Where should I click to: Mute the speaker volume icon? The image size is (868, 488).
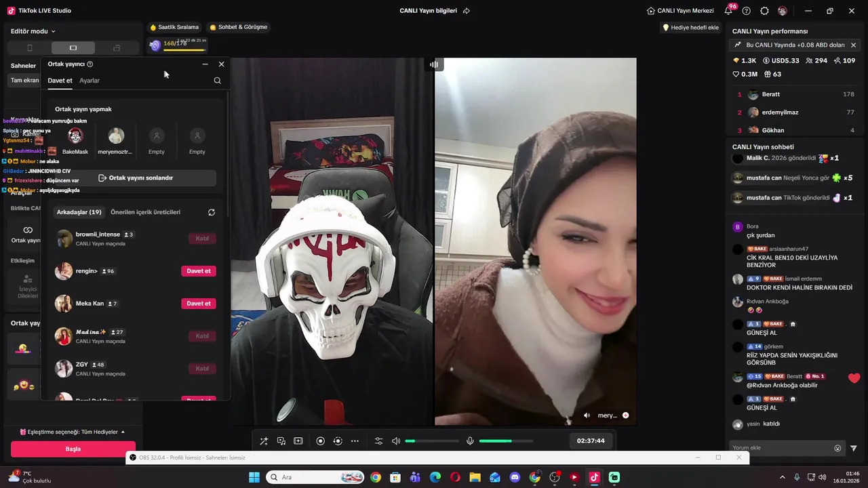point(396,441)
